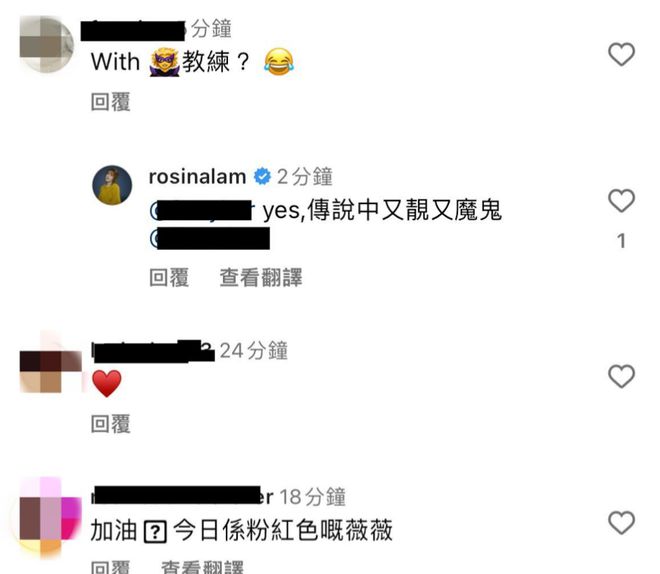This screenshot has height=574, width=660.
Task: Open redacted mention before 'yes' in reply
Action: 202,210
